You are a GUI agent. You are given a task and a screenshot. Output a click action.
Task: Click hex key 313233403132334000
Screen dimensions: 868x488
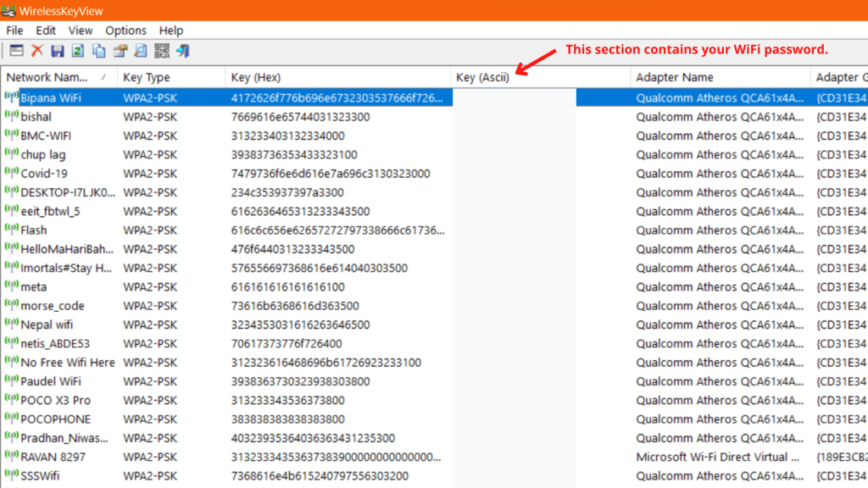click(288, 136)
